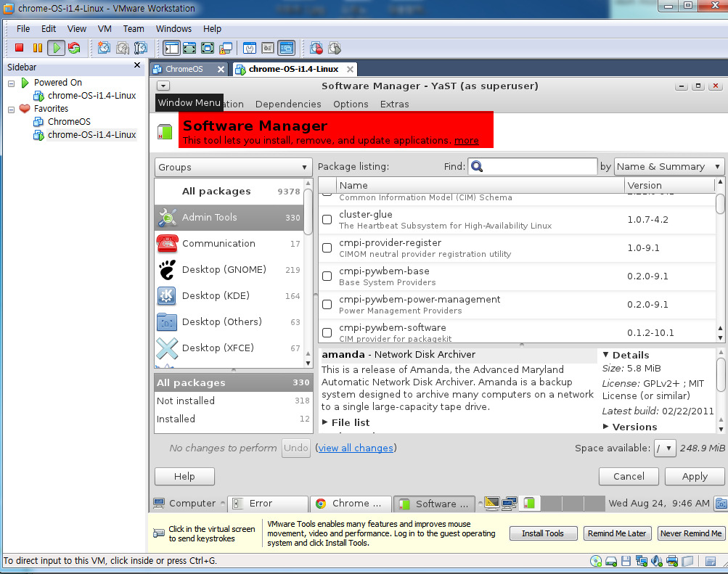Click the Reset VM toolbar icon
Viewport: 728px width, 574px height.
[x=74, y=48]
